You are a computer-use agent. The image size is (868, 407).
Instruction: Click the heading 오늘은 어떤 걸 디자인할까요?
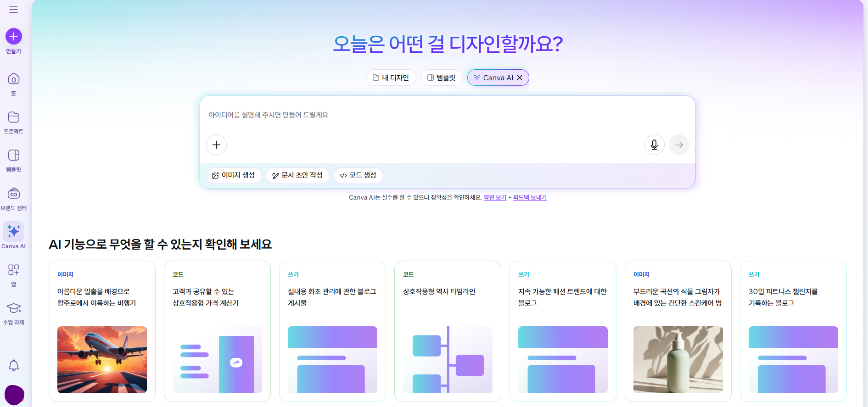448,44
